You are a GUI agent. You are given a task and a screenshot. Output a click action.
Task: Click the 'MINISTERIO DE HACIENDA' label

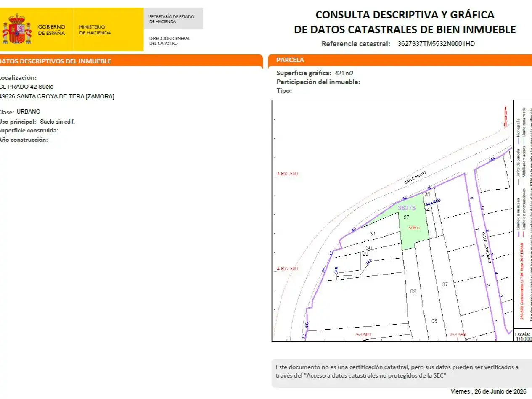coord(95,30)
